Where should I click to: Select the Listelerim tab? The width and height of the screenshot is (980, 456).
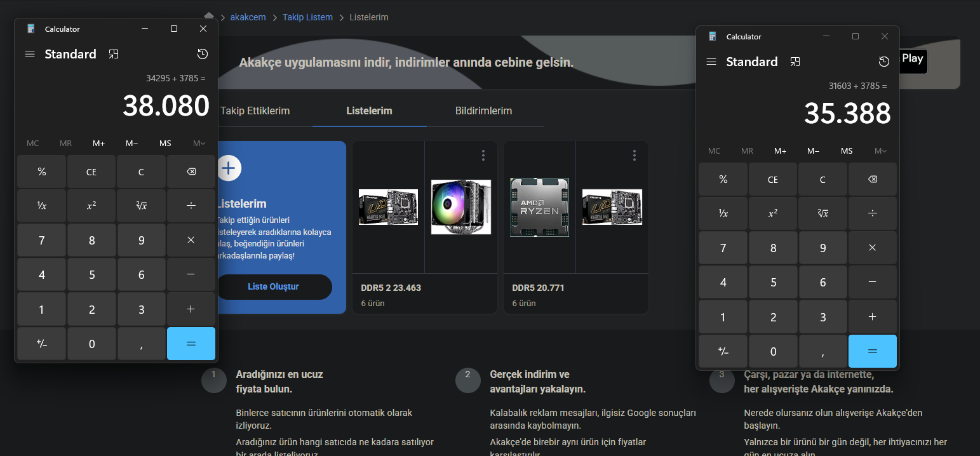[369, 111]
